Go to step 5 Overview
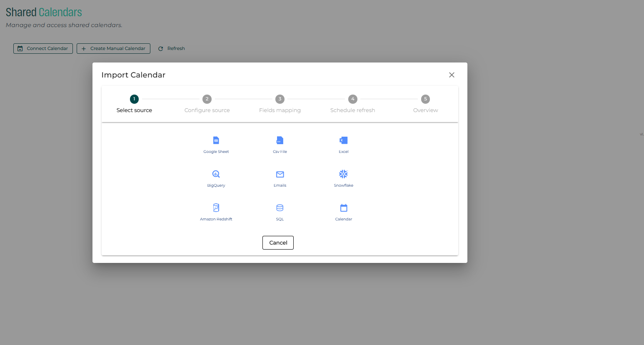The height and width of the screenshot is (345, 644). [x=425, y=99]
